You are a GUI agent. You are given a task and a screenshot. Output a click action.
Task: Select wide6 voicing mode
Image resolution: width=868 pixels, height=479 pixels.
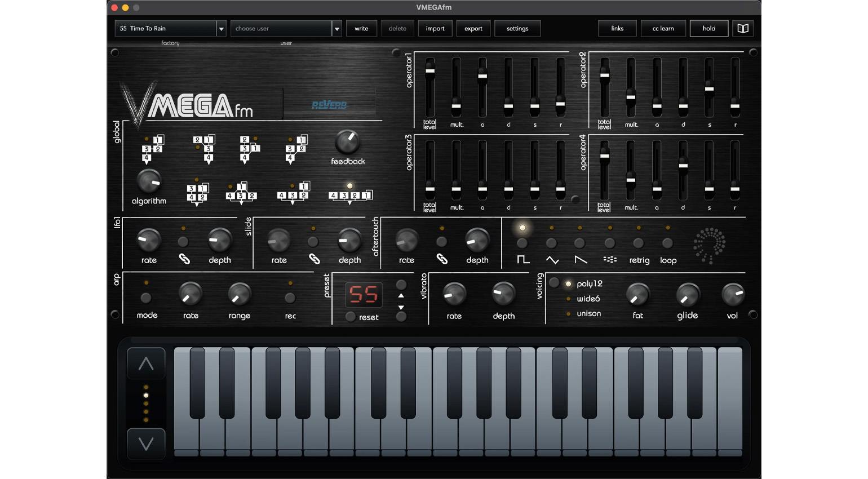tap(588, 299)
